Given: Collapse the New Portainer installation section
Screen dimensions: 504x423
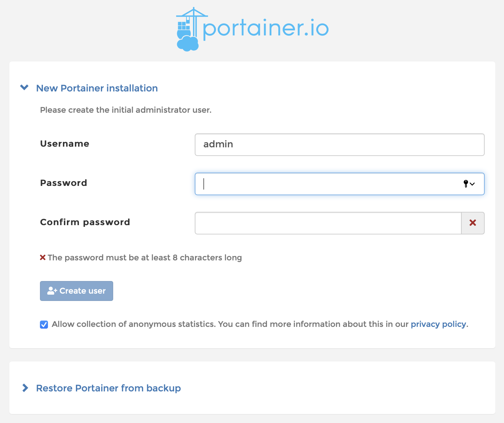Looking at the screenshot, I should [x=97, y=88].
